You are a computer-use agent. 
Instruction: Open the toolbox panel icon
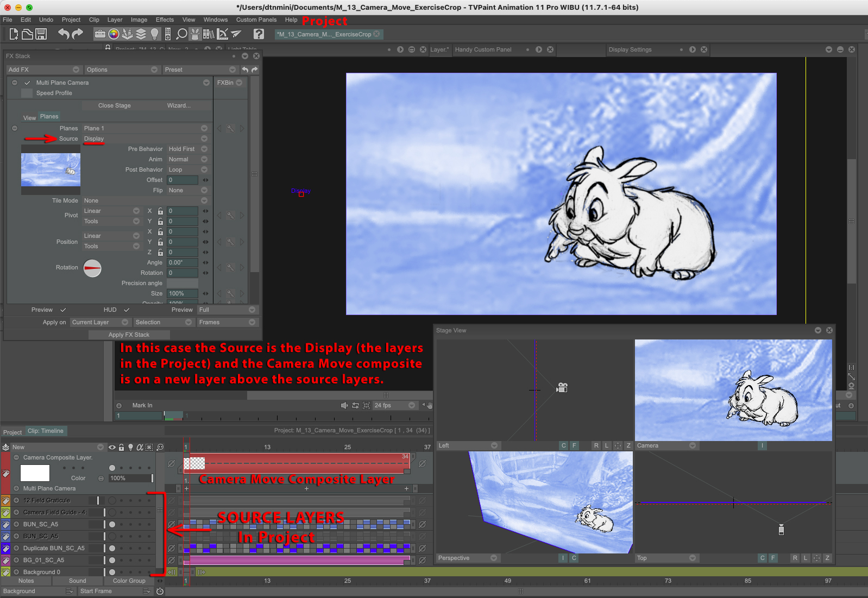100,34
